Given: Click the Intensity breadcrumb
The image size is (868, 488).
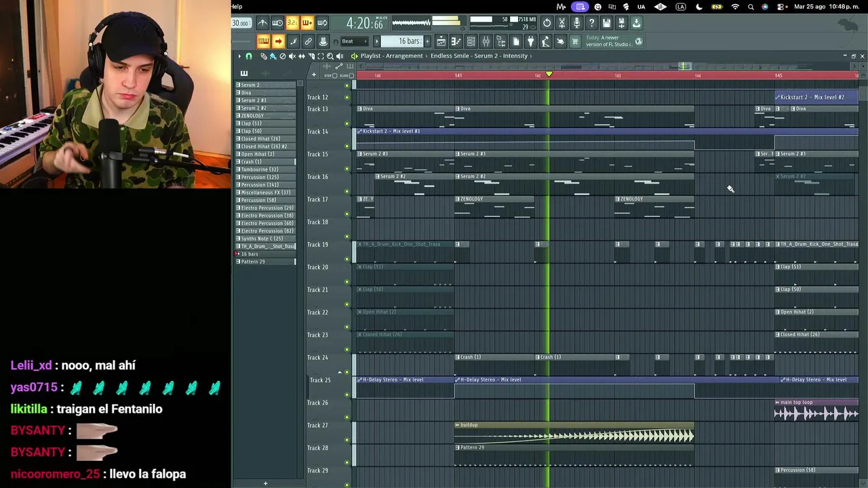Looking at the screenshot, I should (x=515, y=56).
